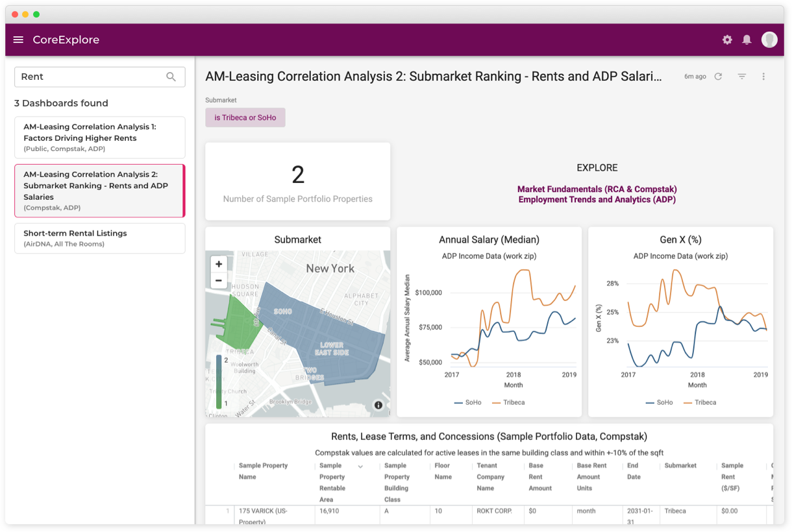This screenshot has height=532, width=792.
Task: Open Employment Trends and Analytics (ADP) link
Action: point(597,199)
